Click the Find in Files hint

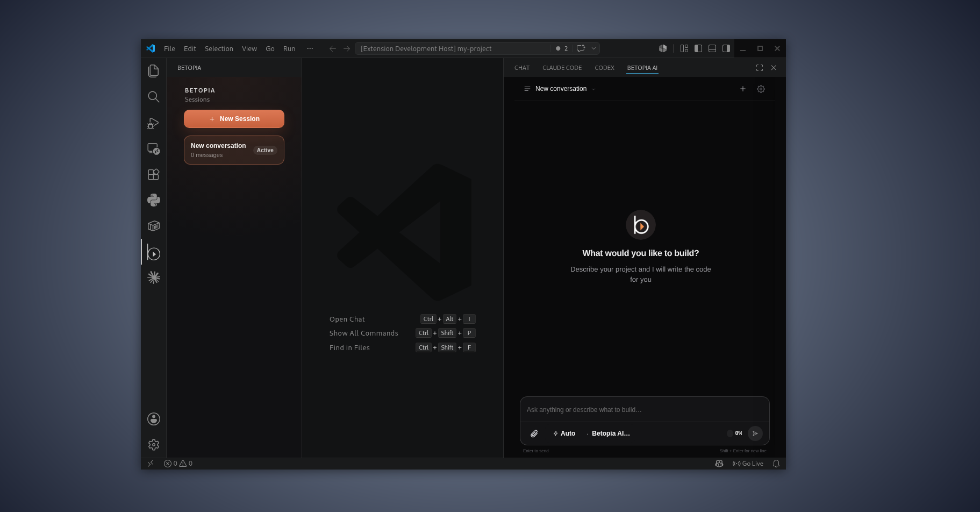(402, 347)
